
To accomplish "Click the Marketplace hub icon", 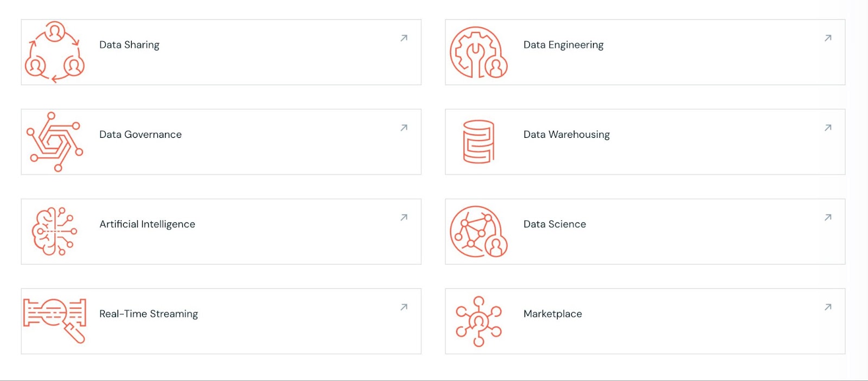I will click(478, 321).
